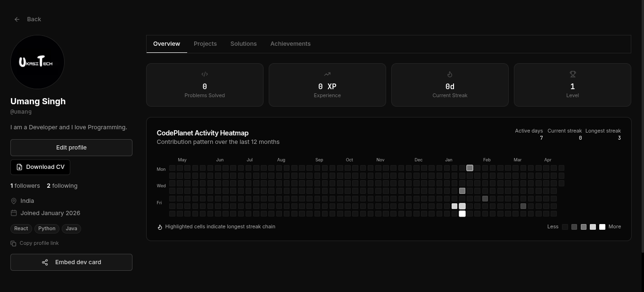Click the code icon on Problems Solved card
The height and width of the screenshot is (292, 644).
pos(205,74)
